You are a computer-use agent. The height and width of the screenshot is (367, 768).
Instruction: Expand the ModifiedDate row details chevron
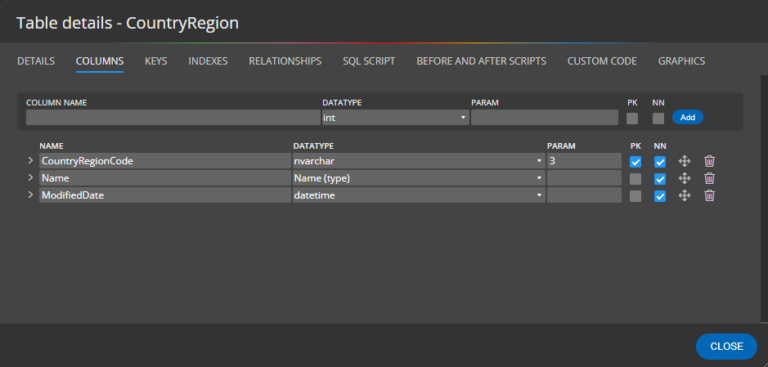click(30, 195)
